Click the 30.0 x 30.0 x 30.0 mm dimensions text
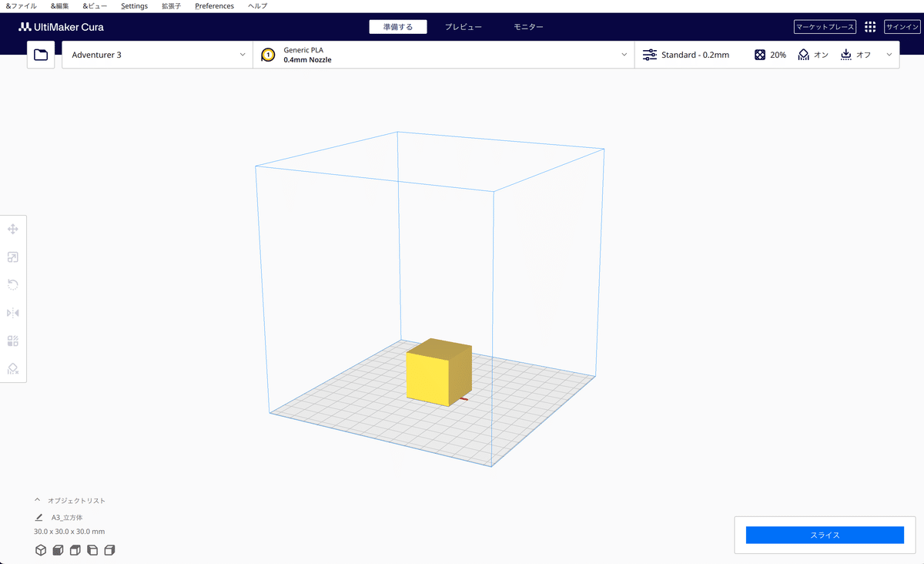This screenshot has height=564, width=924. coord(69,532)
